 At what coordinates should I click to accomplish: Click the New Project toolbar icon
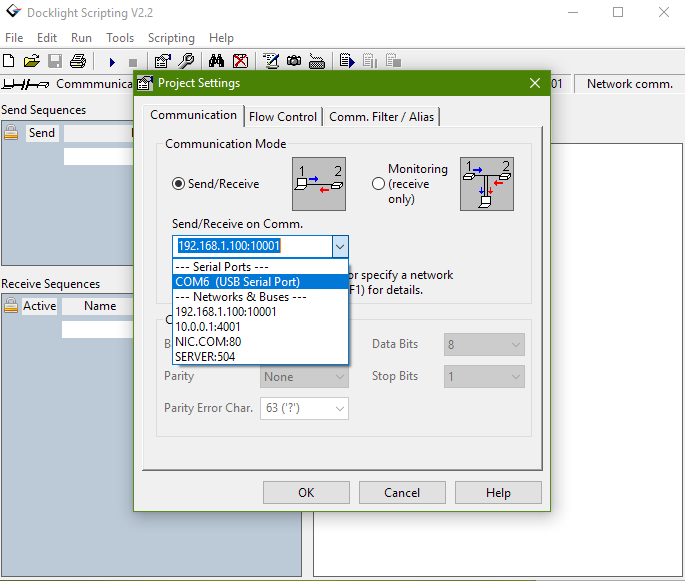click(9, 61)
